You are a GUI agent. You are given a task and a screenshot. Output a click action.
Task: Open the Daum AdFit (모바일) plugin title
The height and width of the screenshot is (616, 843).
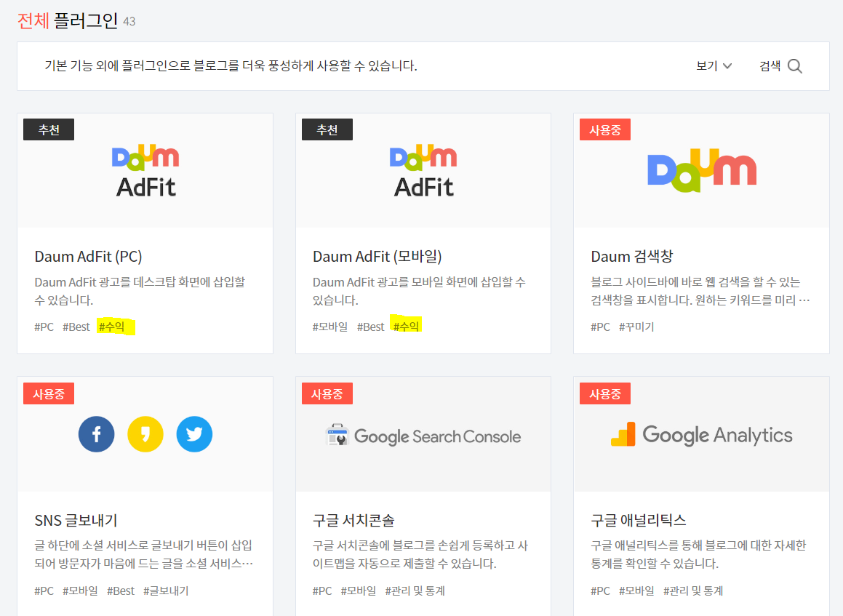pyautogui.click(x=377, y=257)
